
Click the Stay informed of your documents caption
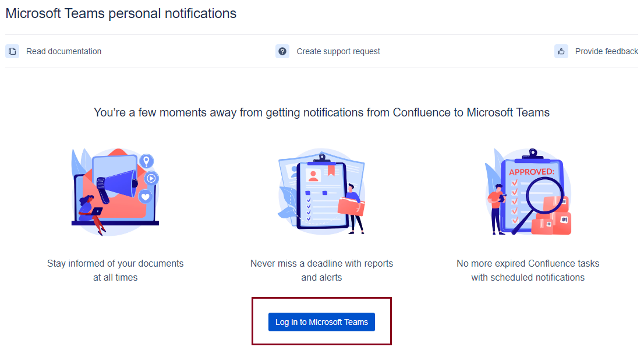tap(115, 270)
